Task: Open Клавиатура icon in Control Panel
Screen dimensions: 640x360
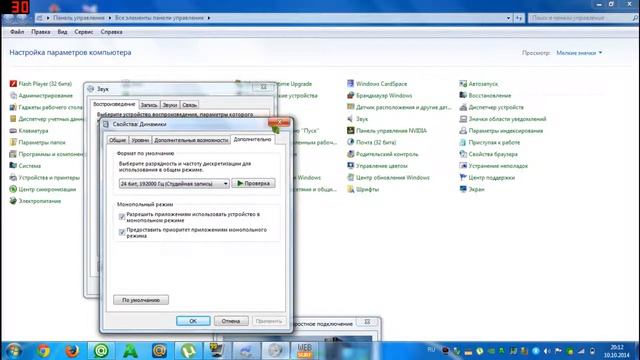Action: tap(13, 131)
